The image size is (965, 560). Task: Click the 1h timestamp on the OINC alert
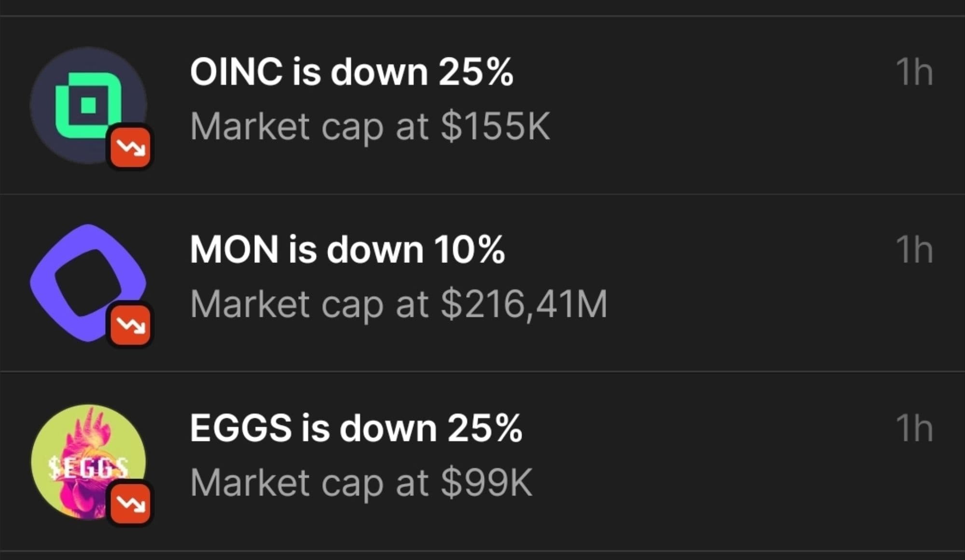tap(914, 72)
